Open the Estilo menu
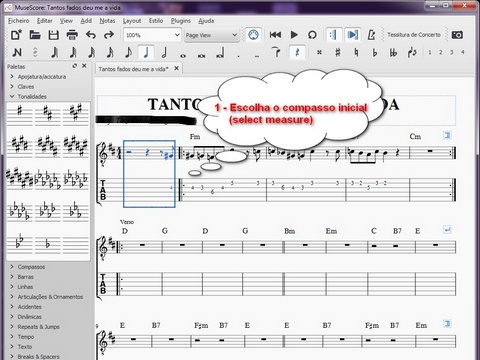Image resolution: width=480 pixels, height=360 pixels. pyautogui.click(x=156, y=21)
